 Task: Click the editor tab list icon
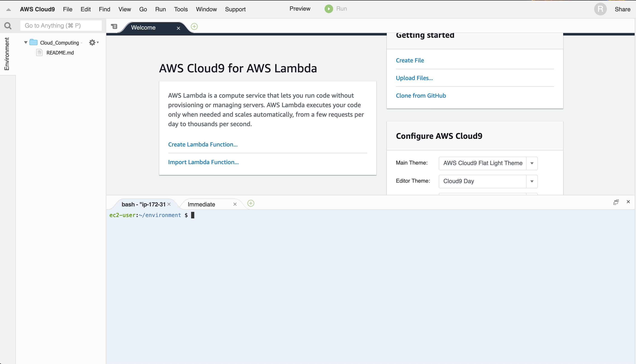114,26
